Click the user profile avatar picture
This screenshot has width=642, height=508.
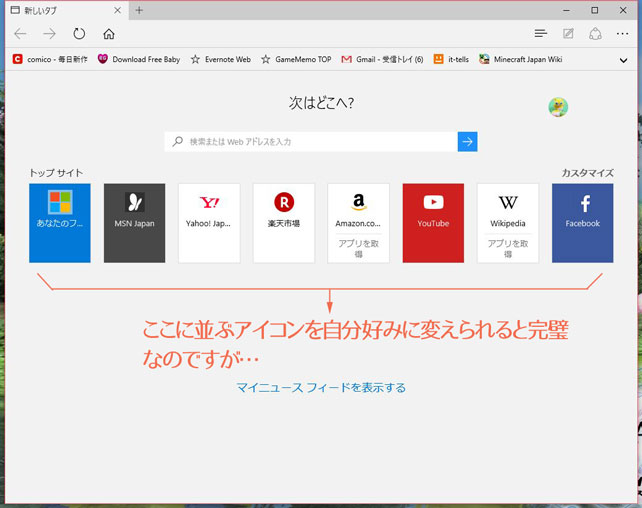point(558,108)
